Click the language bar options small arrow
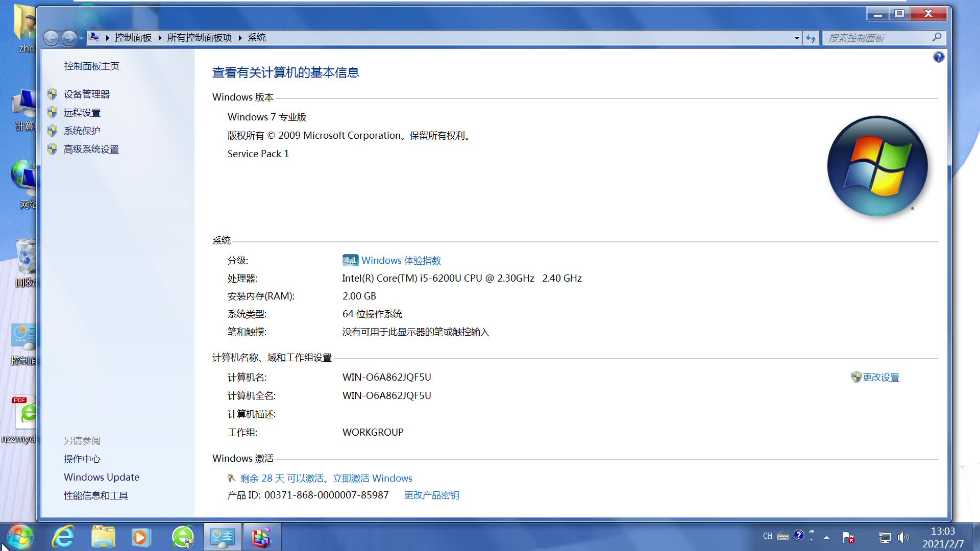The height and width of the screenshot is (551, 980). [812, 539]
